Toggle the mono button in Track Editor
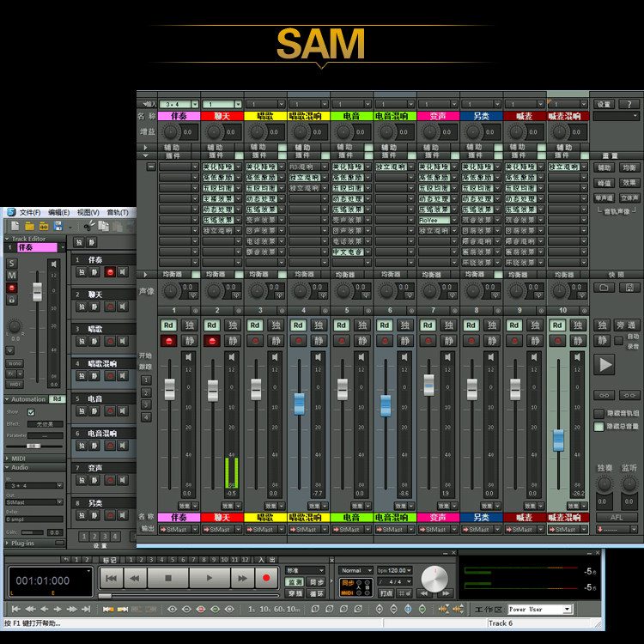Screen dimensions: 644x644 (x=15, y=363)
